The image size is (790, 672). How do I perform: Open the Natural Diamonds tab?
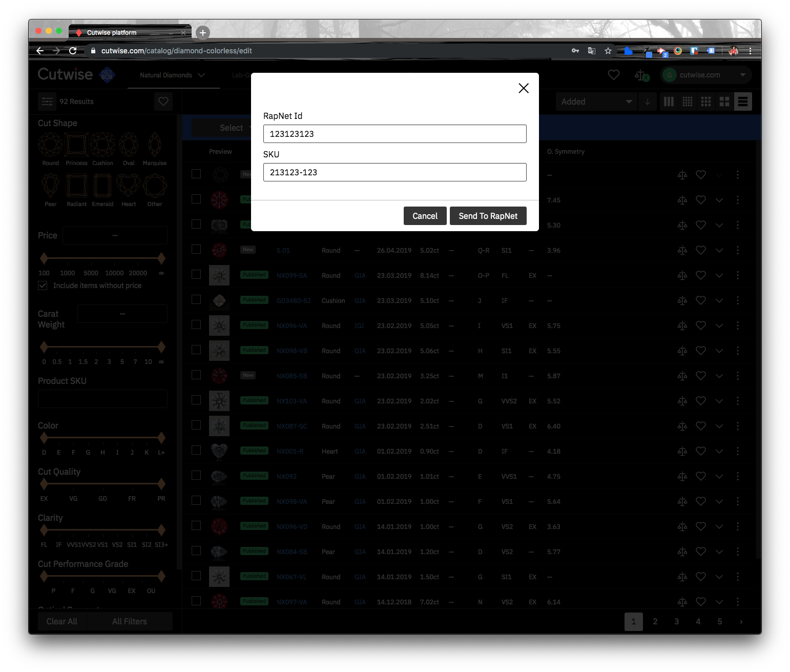(x=173, y=75)
